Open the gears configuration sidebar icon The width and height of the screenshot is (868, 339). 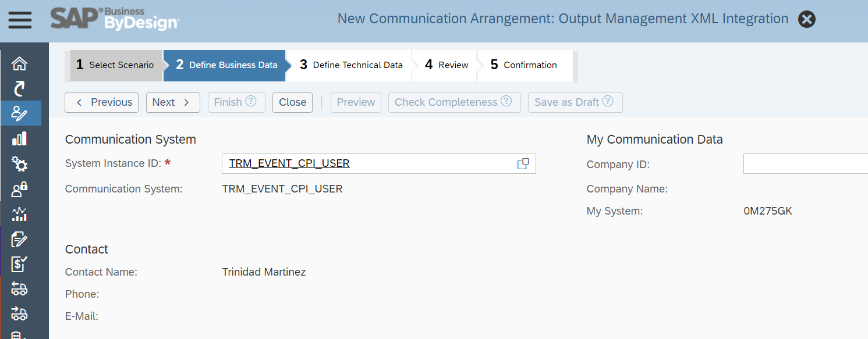click(20, 165)
